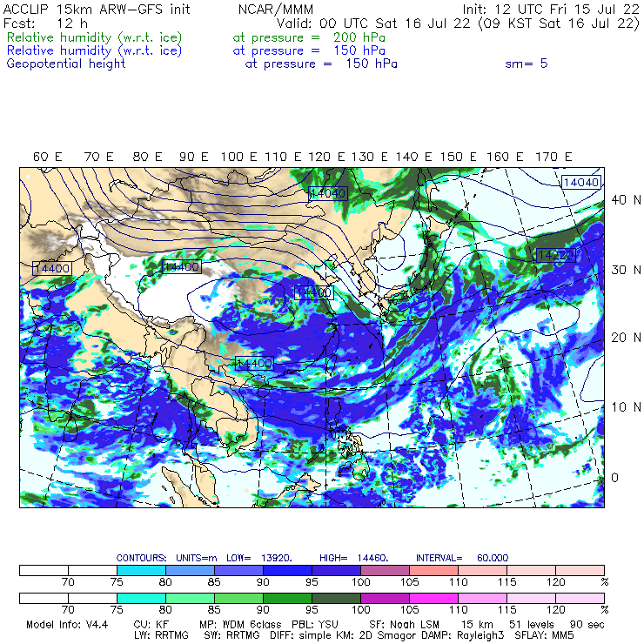Click blue 'Relative humidity (w.r.t. ice)' label
This screenshot has width=644, height=644.
pos(95,50)
